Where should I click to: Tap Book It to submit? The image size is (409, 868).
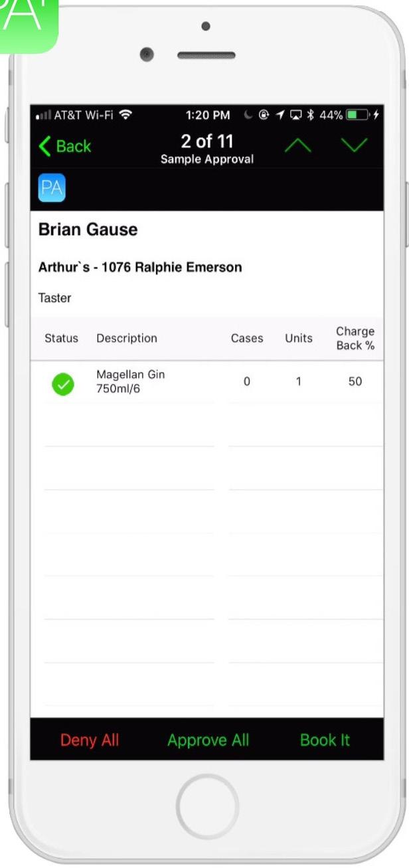325,740
